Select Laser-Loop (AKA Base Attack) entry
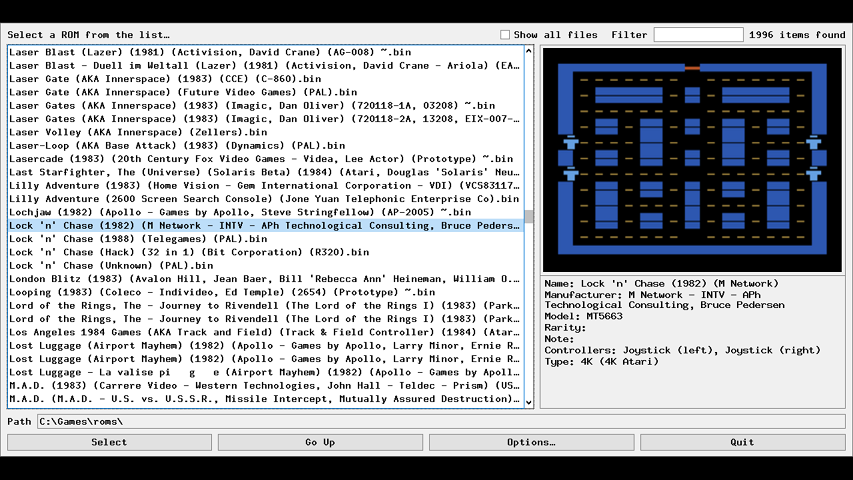 (265, 145)
